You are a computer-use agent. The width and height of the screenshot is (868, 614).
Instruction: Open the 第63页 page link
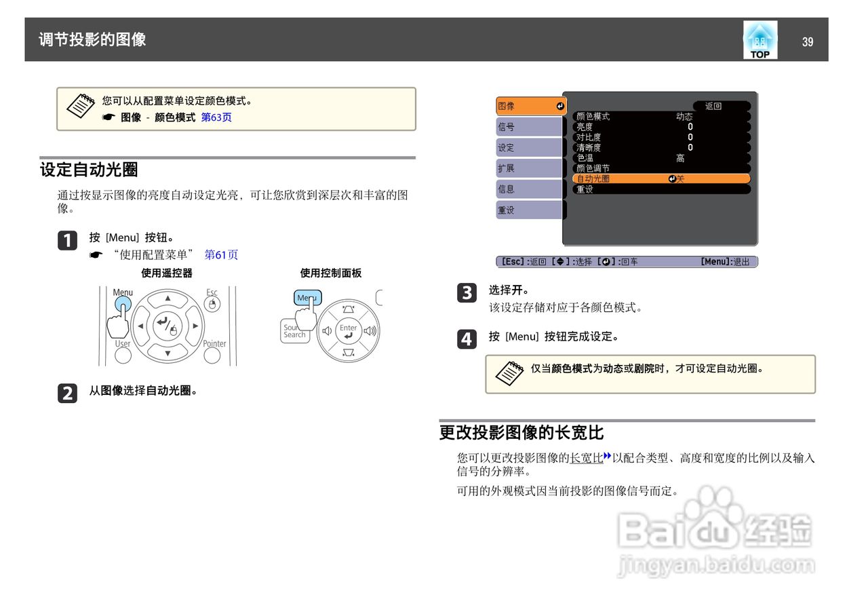216,117
